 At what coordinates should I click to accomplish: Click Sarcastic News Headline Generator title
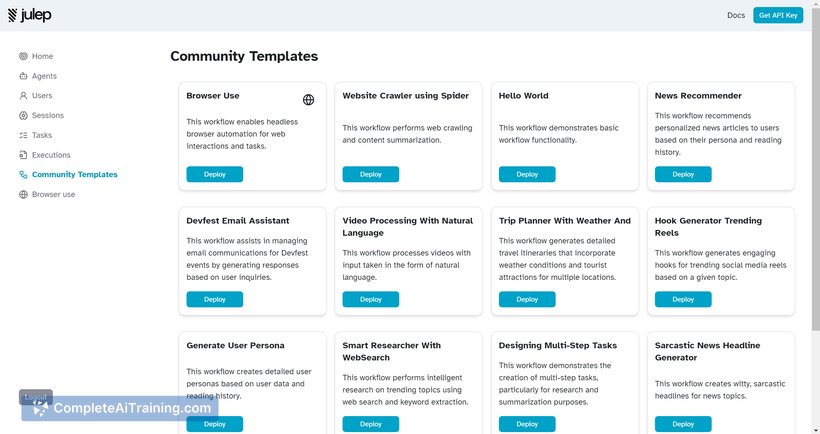pos(708,351)
